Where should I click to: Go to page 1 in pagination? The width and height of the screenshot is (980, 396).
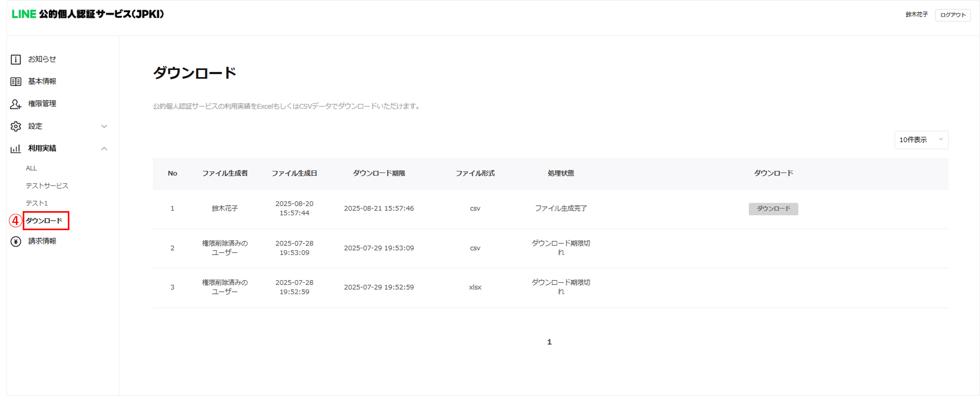pos(549,342)
